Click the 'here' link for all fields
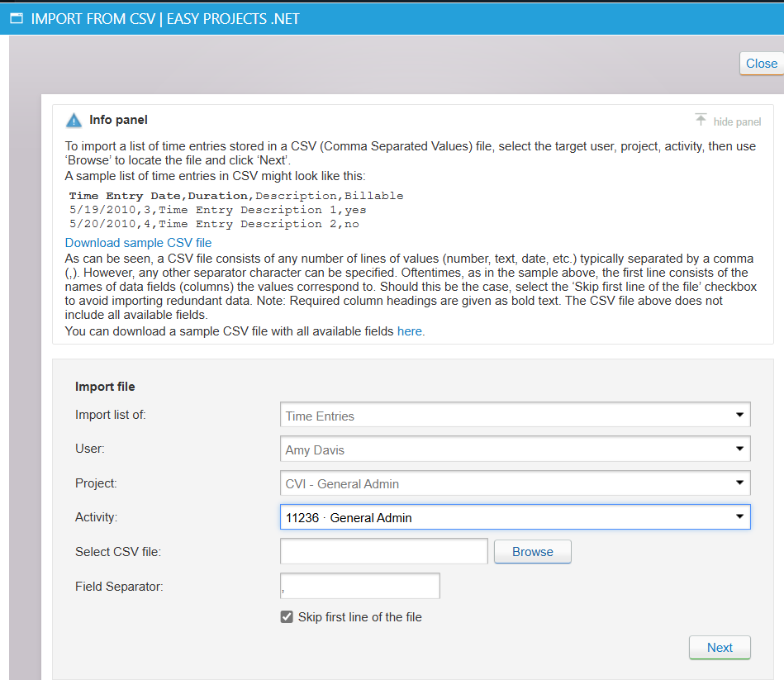The width and height of the screenshot is (784, 680). click(410, 331)
